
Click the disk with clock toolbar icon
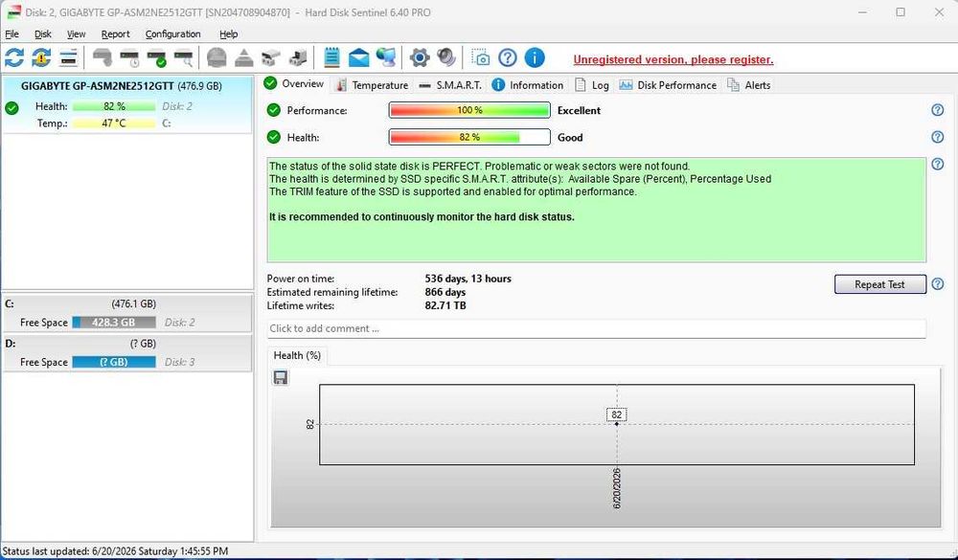click(x=129, y=58)
